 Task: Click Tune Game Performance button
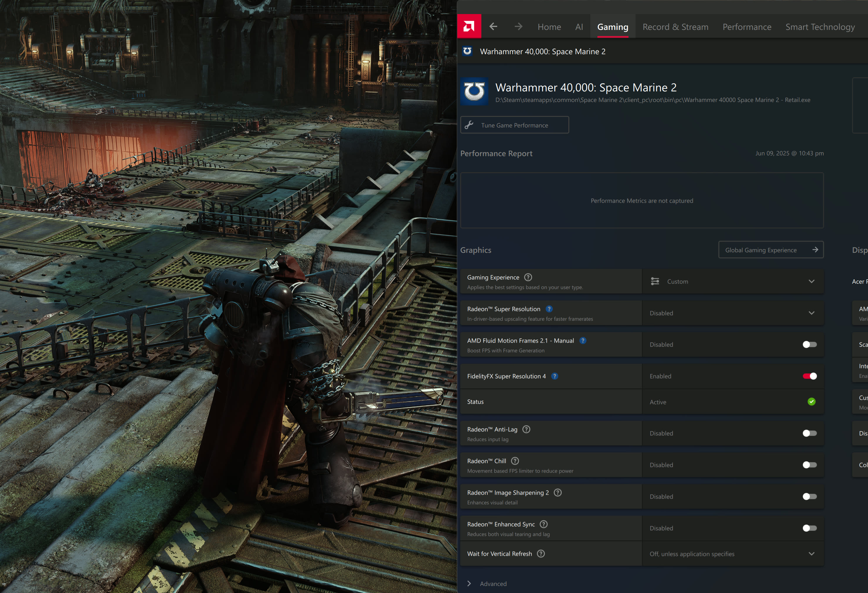[x=514, y=125]
